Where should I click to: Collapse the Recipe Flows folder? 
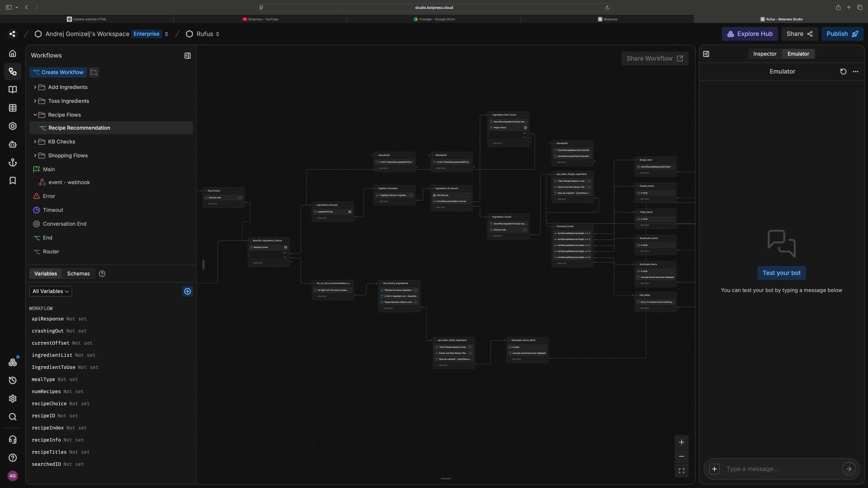35,115
